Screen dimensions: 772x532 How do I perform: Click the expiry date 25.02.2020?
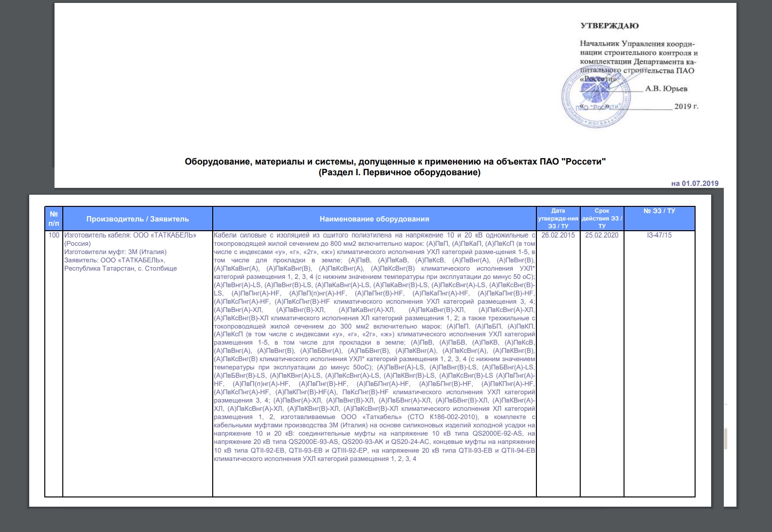(602, 235)
